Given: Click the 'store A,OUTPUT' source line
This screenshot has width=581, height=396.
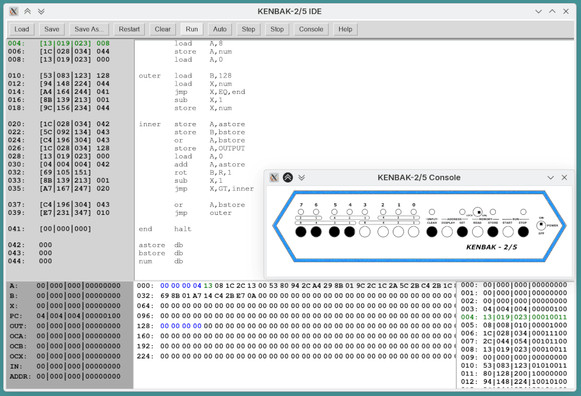Looking at the screenshot, I should coord(210,148).
